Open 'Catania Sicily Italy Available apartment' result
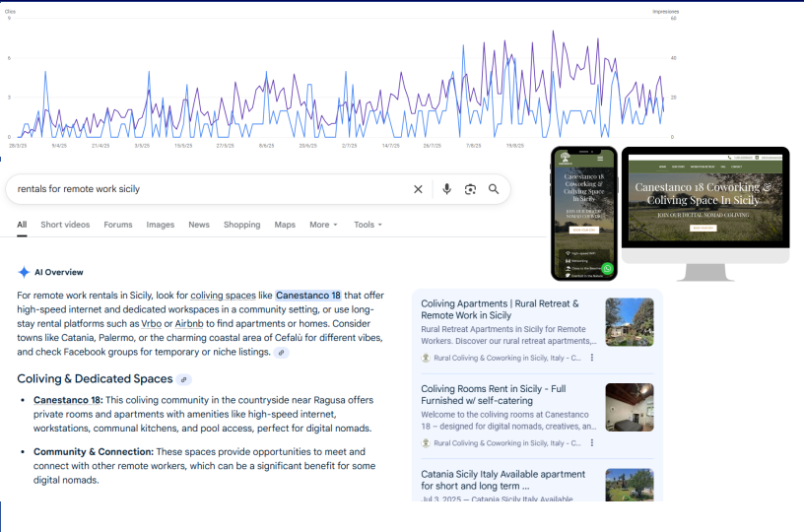The width and height of the screenshot is (804, 532). pos(503,480)
